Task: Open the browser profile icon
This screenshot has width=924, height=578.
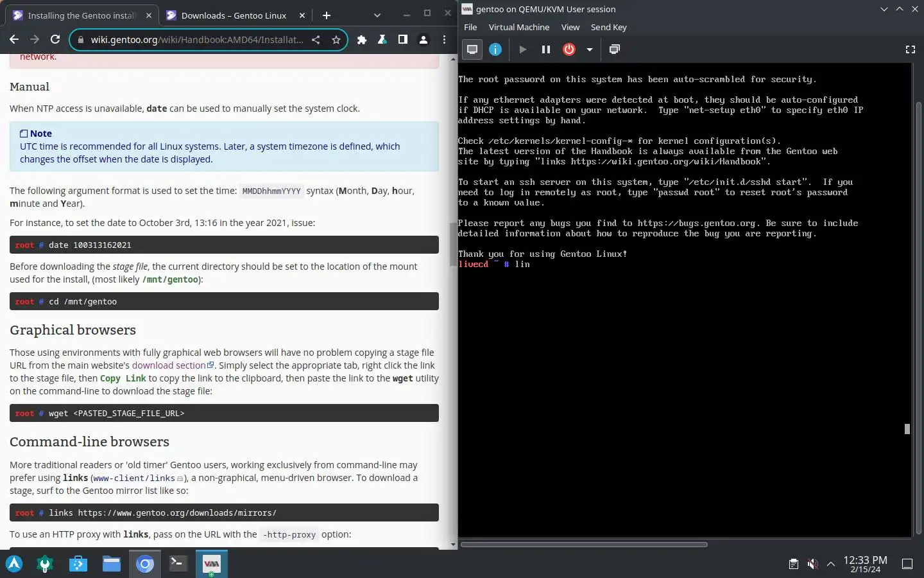Action: click(x=424, y=40)
